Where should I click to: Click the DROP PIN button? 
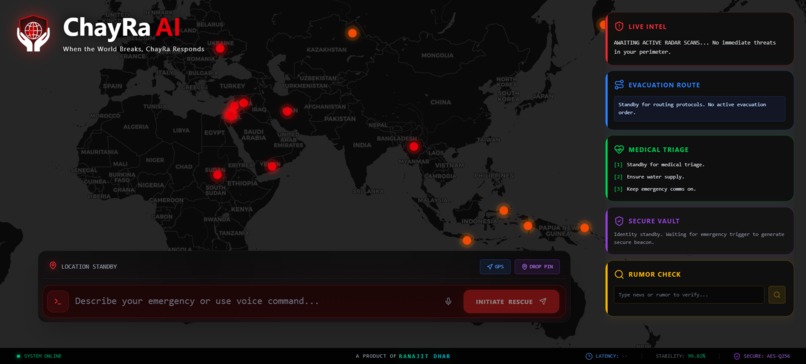pyautogui.click(x=537, y=267)
